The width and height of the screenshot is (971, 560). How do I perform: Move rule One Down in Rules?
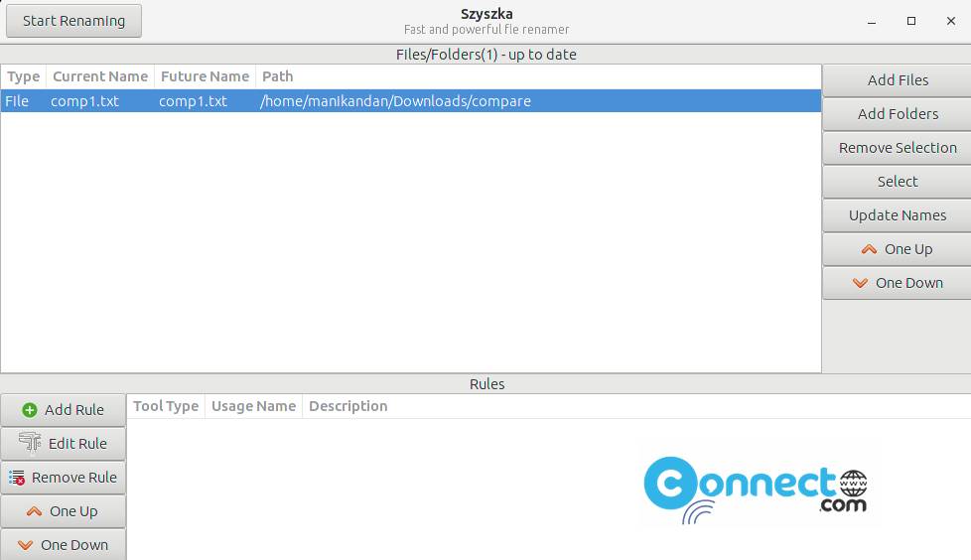point(64,544)
